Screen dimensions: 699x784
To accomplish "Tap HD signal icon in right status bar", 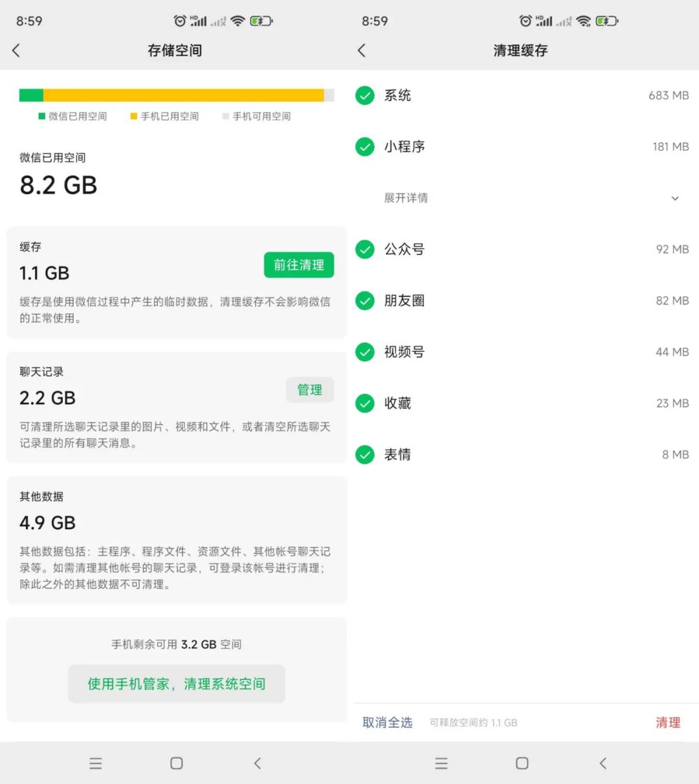I will point(544,21).
